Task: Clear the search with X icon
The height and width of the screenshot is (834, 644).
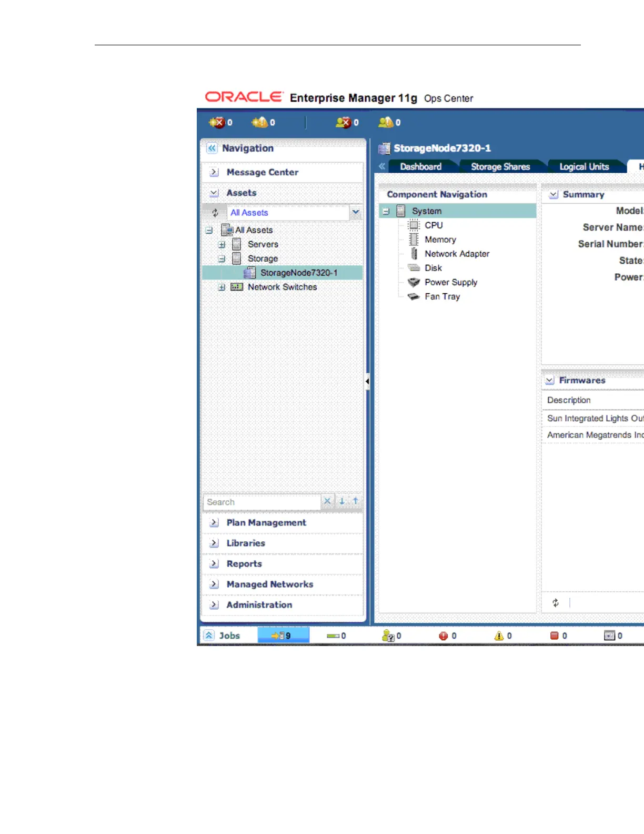Action: pyautogui.click(x=327, y=501)
